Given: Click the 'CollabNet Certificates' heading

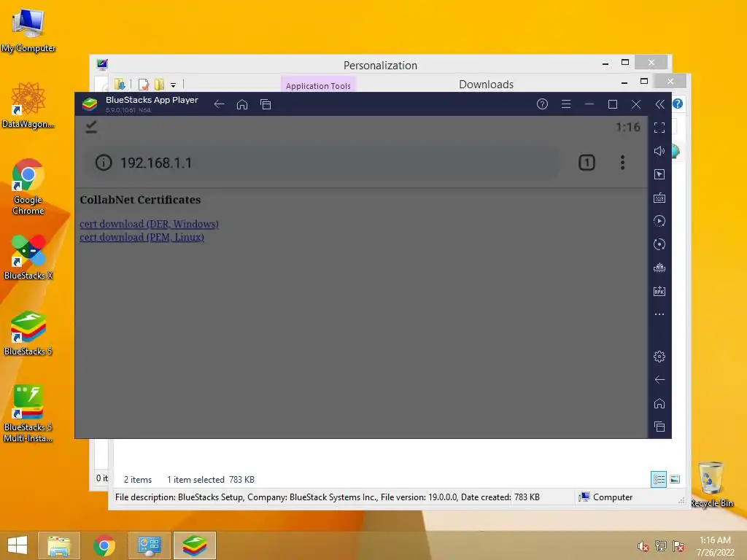Looking at the screenshot, I should click(140, 200).
